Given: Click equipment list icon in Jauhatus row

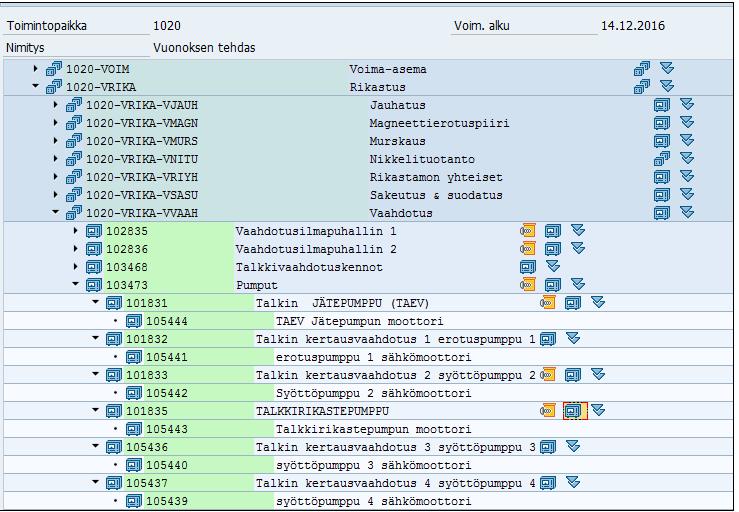Looking at the screenshot, I should (662, 105).
